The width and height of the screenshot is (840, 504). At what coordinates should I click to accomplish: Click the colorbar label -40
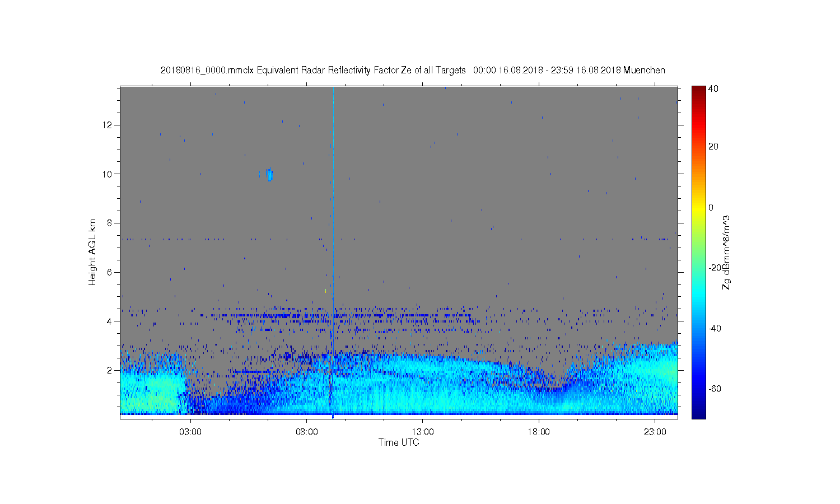714,328
